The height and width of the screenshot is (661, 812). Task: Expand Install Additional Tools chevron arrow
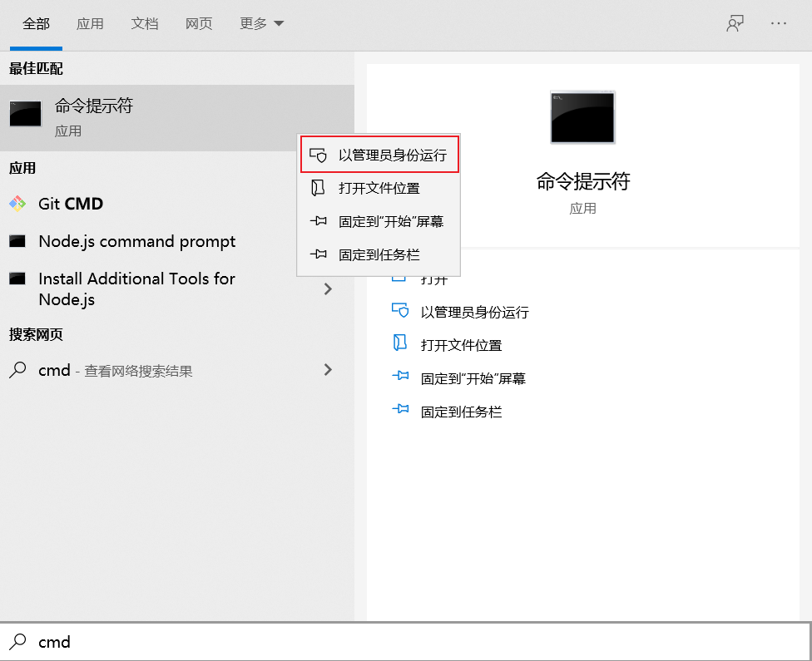tap(328, 289)
